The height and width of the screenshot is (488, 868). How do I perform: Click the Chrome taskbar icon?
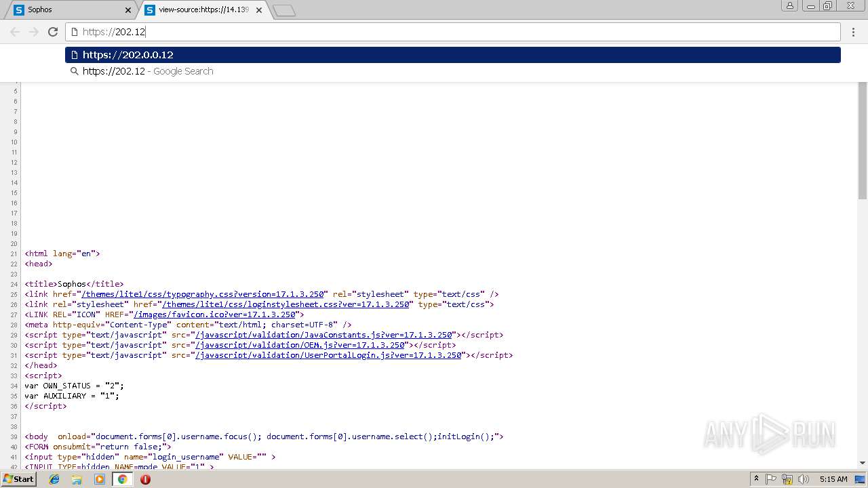(x=122, y=479)
